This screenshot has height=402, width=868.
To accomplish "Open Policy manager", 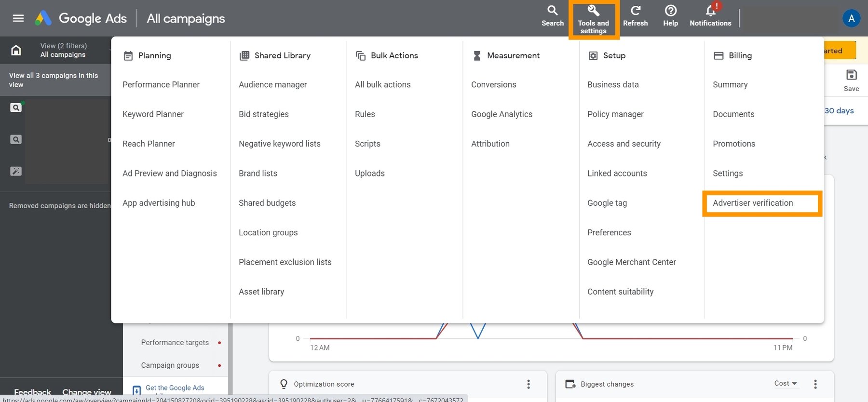I will pyautogui.click(x=615, y=114).
